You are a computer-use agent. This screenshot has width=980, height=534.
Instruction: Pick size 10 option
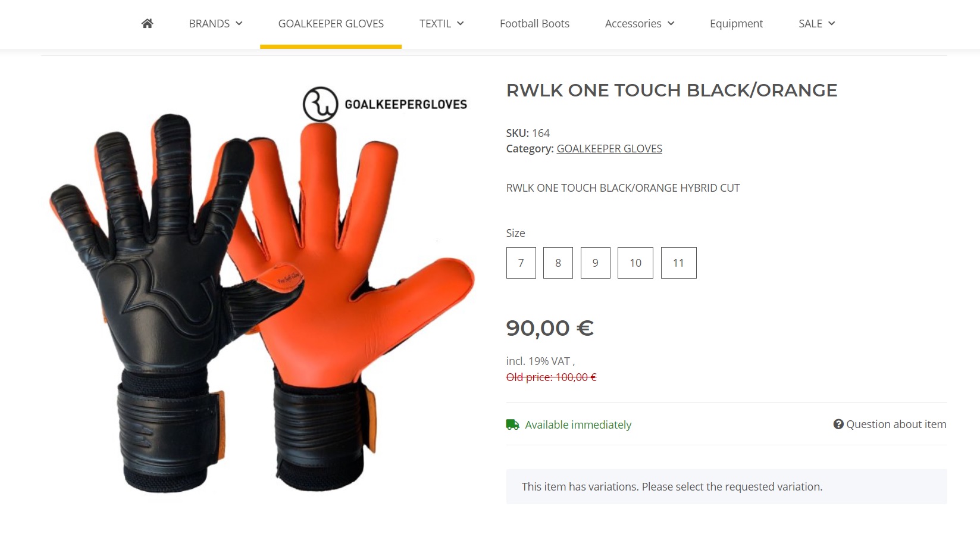pos(635,263)
